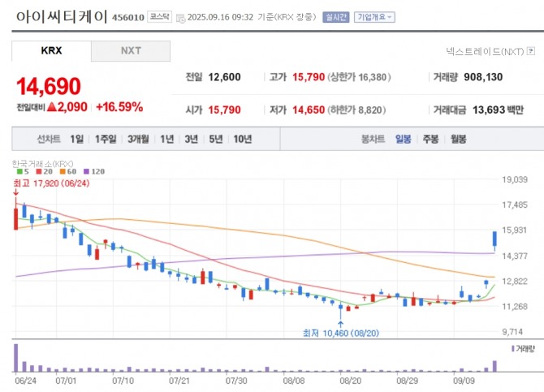Click the 실시간 button
Screen dimensions: 544x392
coord(335,17)
